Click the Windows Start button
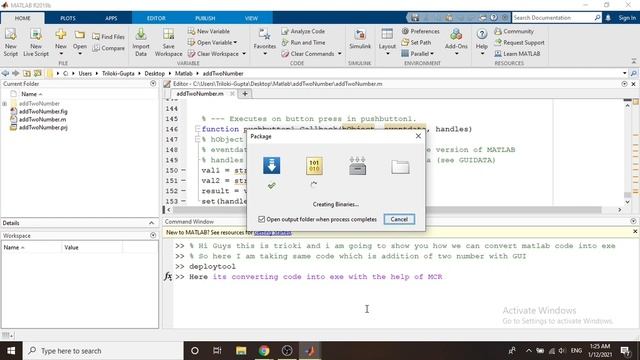This screenshot has width=640, height=360. pyautogui.click(x=11, y=351)
